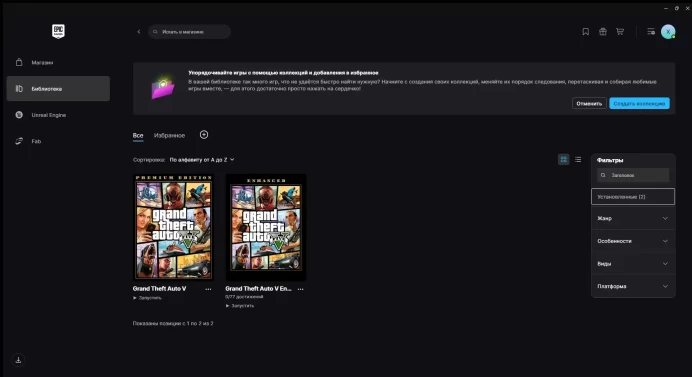Screen dimensions: 692x377
Task: Minimize the launcher window
Action: pyautogui.click(x=666, y=8)
